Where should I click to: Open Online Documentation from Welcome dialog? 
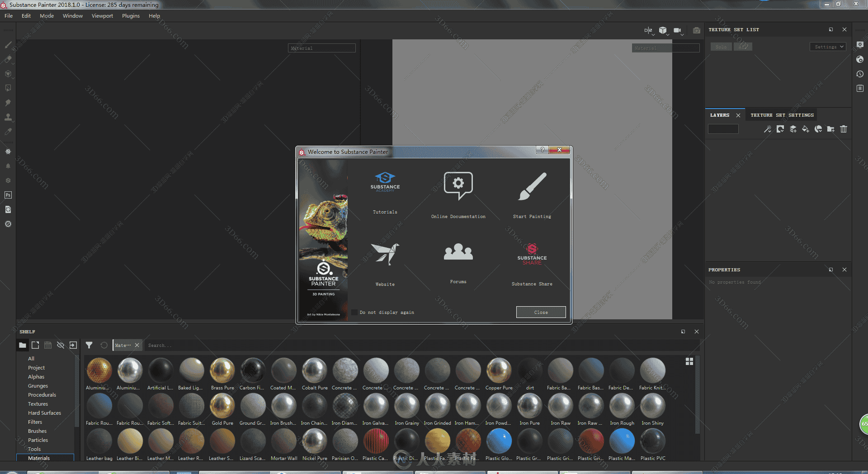click(x=458, y=195)
